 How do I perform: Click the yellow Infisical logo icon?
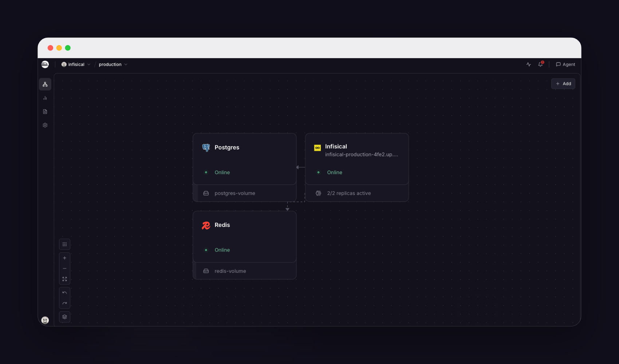tap(318, 148)
